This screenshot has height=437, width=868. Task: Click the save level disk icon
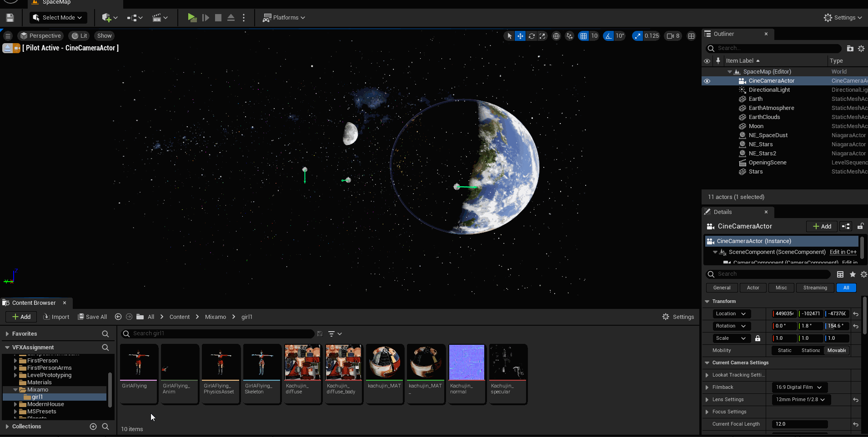[10, 18]
